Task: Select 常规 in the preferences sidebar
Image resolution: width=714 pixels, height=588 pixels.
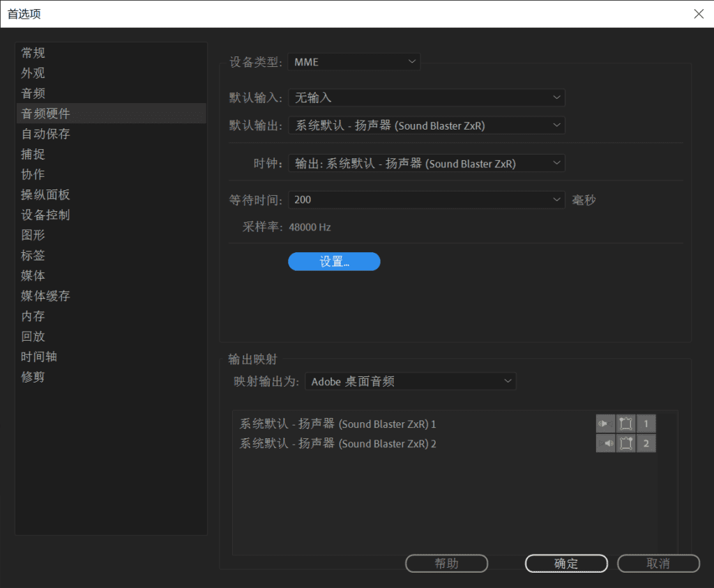Action: tap(33, 53)
